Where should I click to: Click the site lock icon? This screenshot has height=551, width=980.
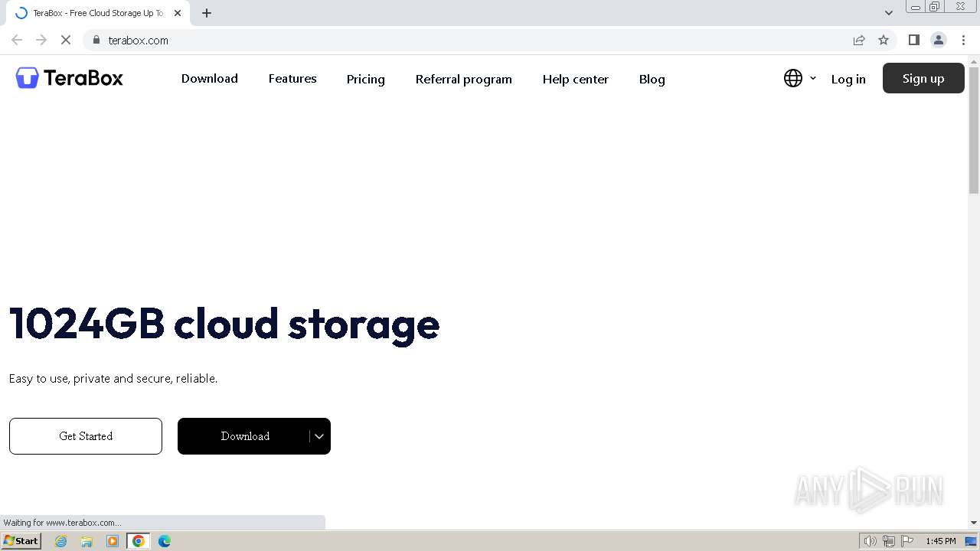click(x=96, y=40)
